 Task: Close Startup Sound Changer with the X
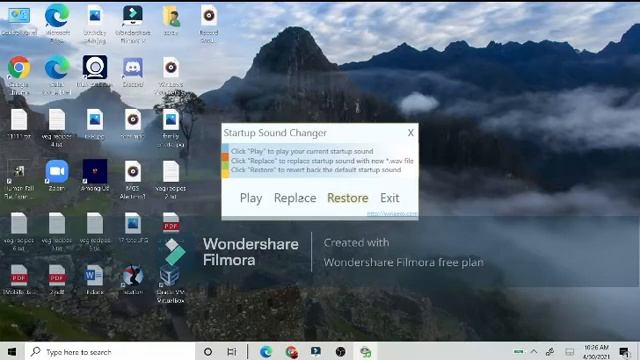[411, 133]
